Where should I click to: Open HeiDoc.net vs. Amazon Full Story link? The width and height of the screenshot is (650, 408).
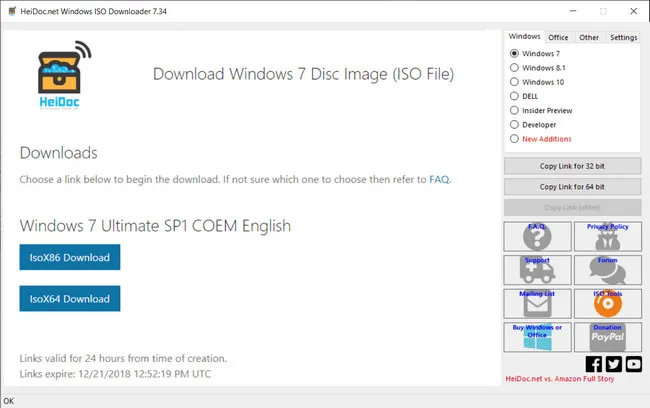click(x=560, y=379)
